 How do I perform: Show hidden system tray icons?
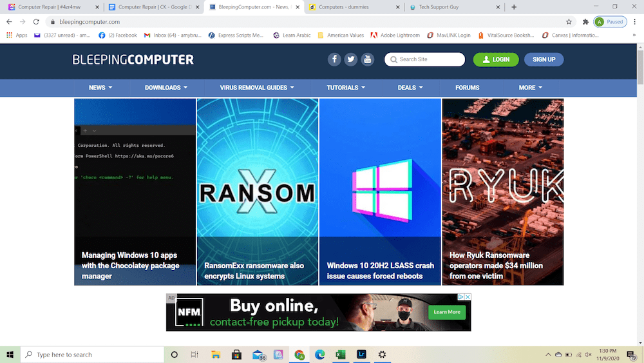coord(548,355)
